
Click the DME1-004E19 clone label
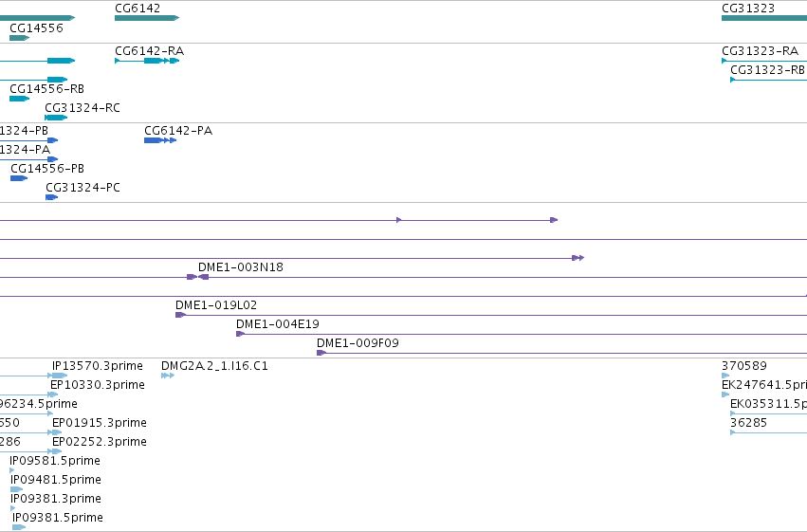278,324
